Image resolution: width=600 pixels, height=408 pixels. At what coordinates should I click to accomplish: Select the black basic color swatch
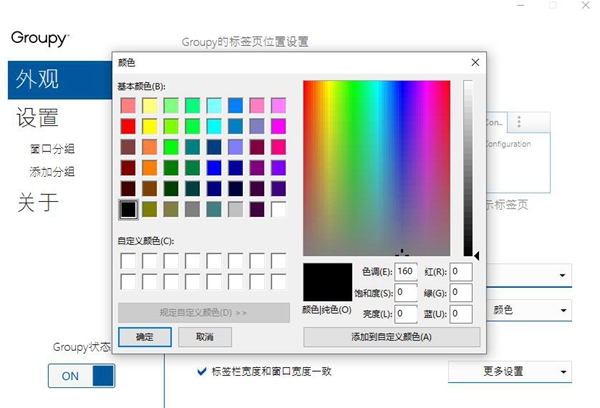129,209
